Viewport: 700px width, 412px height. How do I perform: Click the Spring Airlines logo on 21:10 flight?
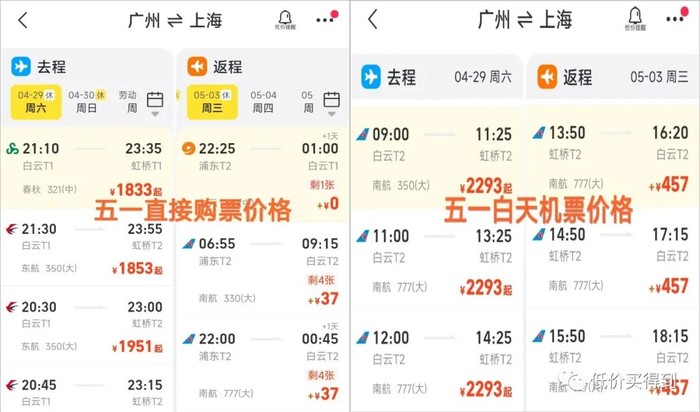click(x=13, y=149)
